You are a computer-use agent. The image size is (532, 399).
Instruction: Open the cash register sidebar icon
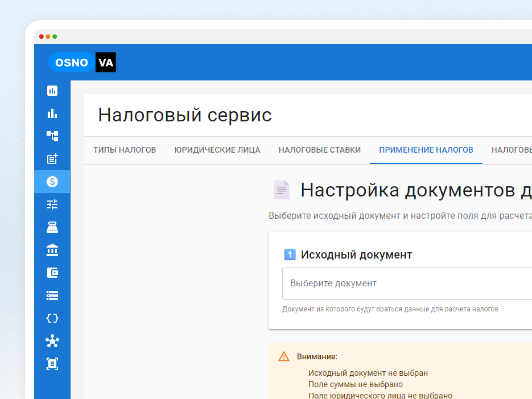tap(52, 227)
